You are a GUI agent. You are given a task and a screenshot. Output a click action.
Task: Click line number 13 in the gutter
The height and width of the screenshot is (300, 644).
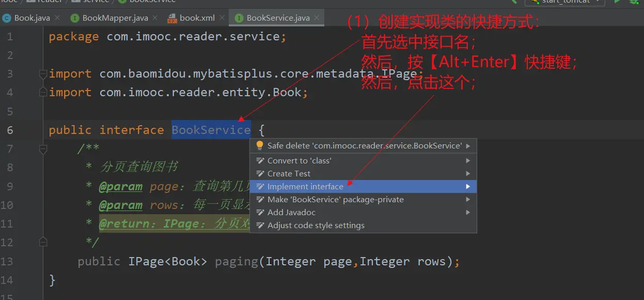pyautogui.click(x=7, y=261)
